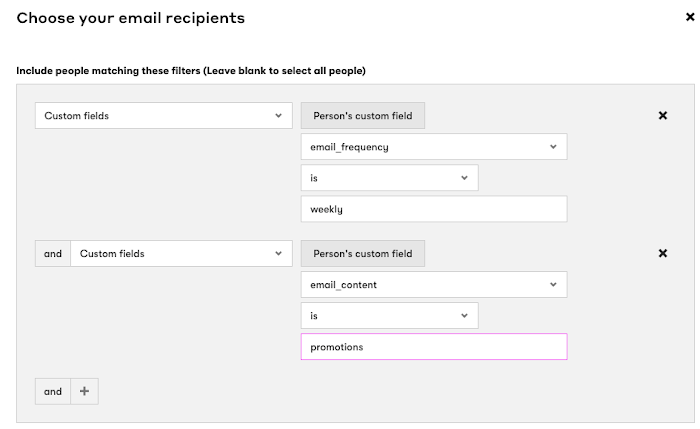Expand the email_frequency field dropdown
This screenshot has height=429, width=700.
(x=434, y=147)
